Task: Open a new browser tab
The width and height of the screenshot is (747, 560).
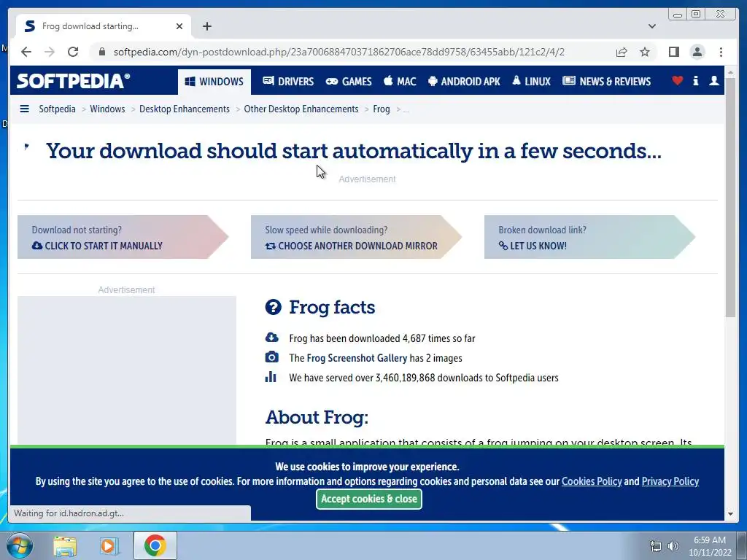Action: tap(206, 26)
